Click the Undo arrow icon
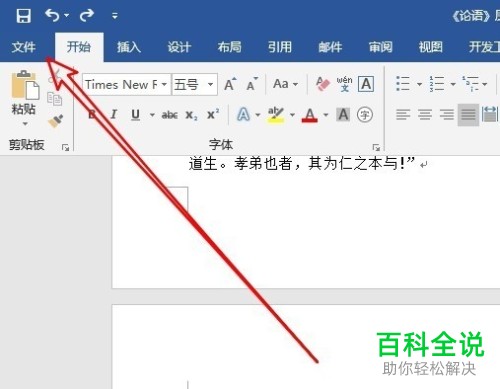The width and height of the screenshot is (500, 389). (52, 15)
